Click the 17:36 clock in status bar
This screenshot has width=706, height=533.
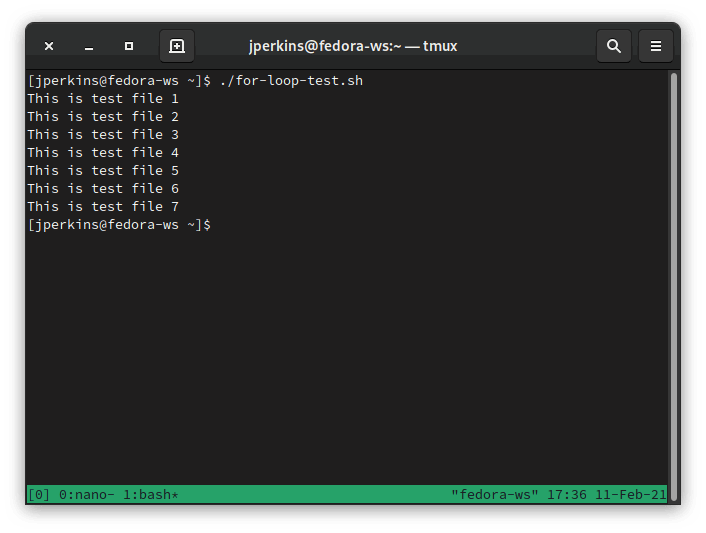click(568, 495)
